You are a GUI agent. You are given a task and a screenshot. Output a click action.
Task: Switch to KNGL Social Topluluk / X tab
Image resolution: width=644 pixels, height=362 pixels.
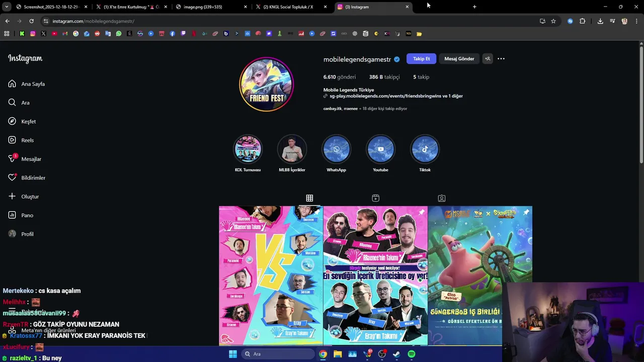(291, 7)
